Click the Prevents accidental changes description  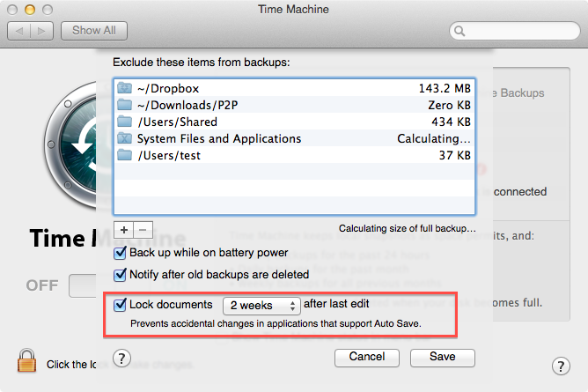pos(276,323)
